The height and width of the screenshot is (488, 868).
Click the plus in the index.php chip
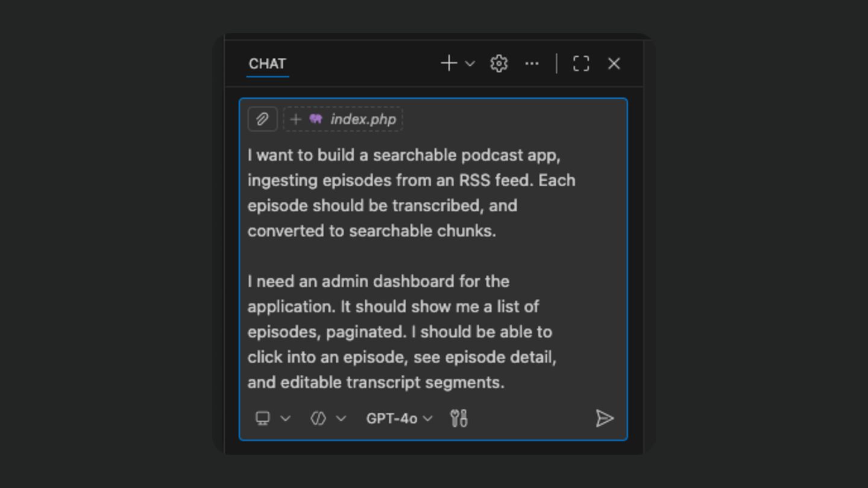click(x=295, y=119)
